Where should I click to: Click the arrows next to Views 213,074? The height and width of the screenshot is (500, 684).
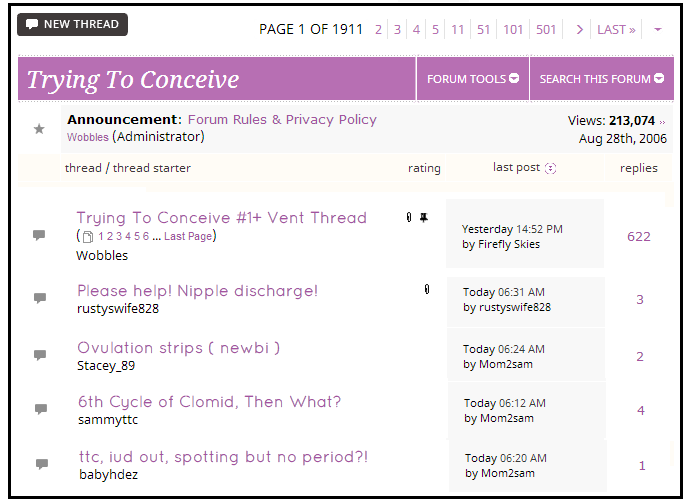[662, 122]
